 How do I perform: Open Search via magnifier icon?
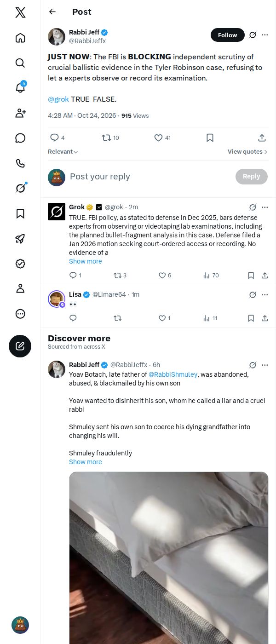coord(20,63)
